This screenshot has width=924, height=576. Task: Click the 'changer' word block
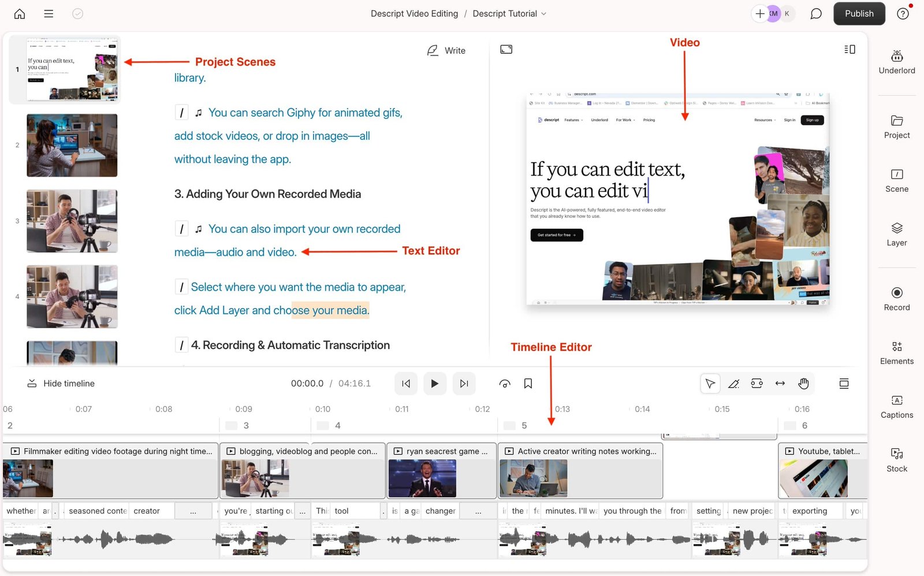click(441, 511)
